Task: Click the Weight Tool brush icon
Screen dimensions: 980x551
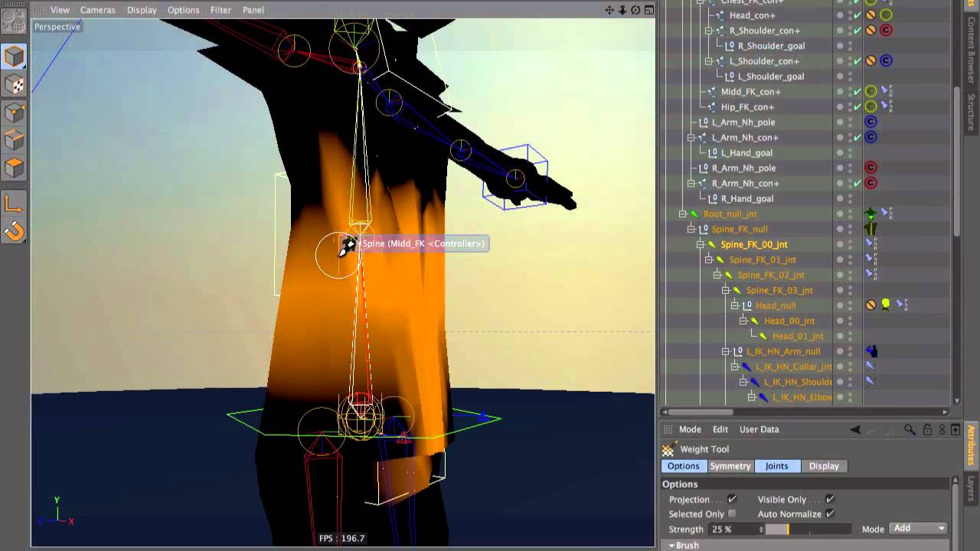Action: click(x=668, y=449)
